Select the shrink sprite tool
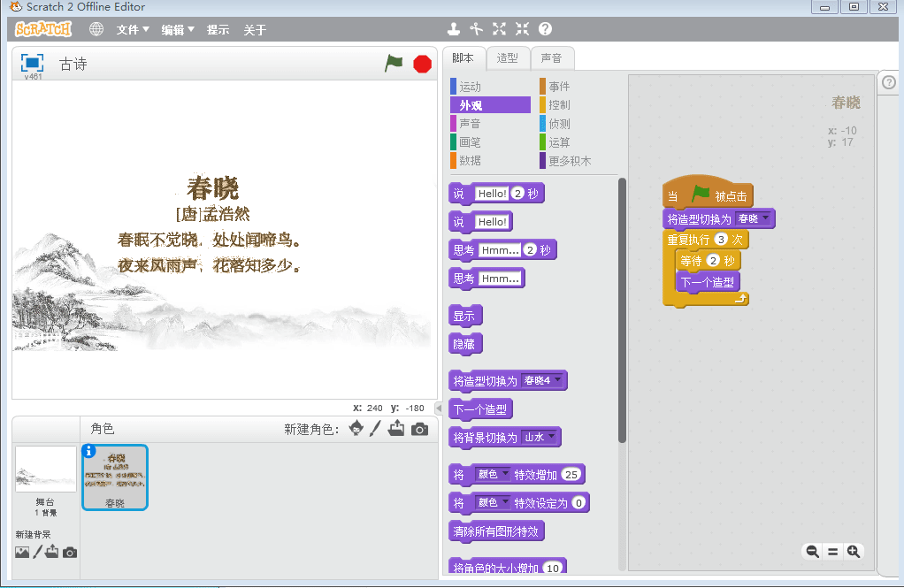 [523, 29]
